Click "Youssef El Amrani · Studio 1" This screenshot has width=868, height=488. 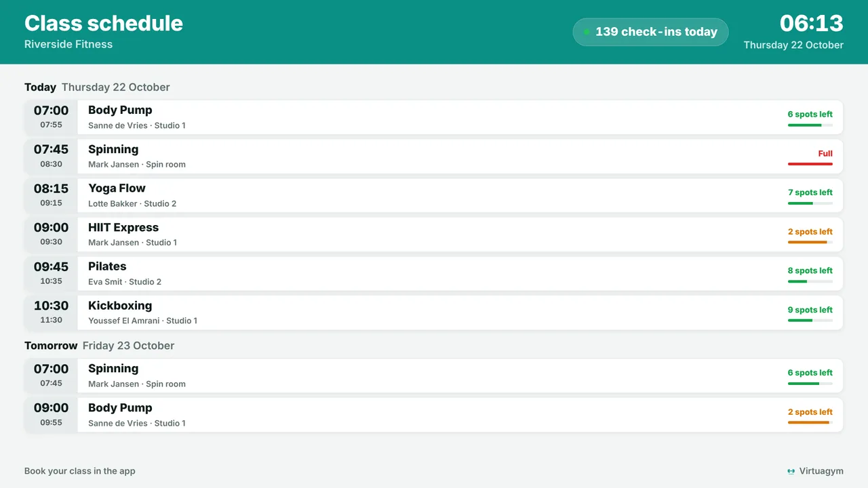click(x=143, y=321)
